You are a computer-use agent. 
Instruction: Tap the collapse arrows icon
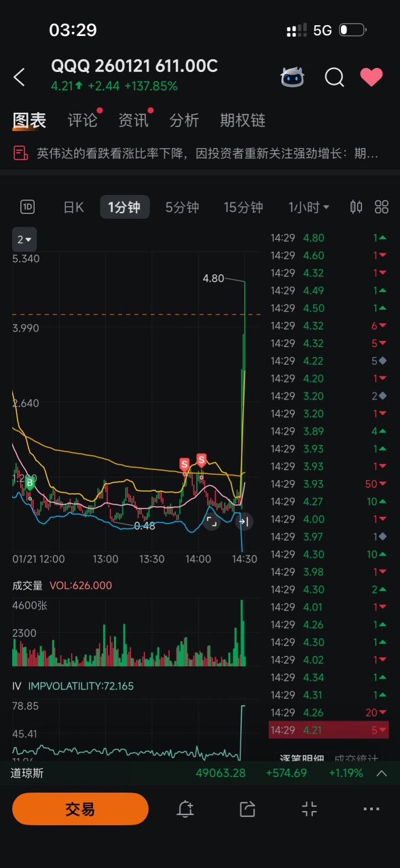click(309, 809)
